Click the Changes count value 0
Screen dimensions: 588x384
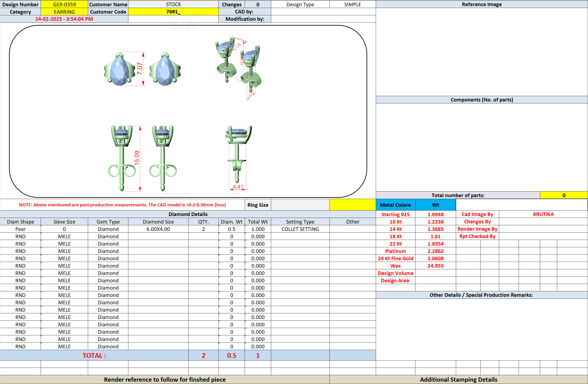tap(258, 4)
